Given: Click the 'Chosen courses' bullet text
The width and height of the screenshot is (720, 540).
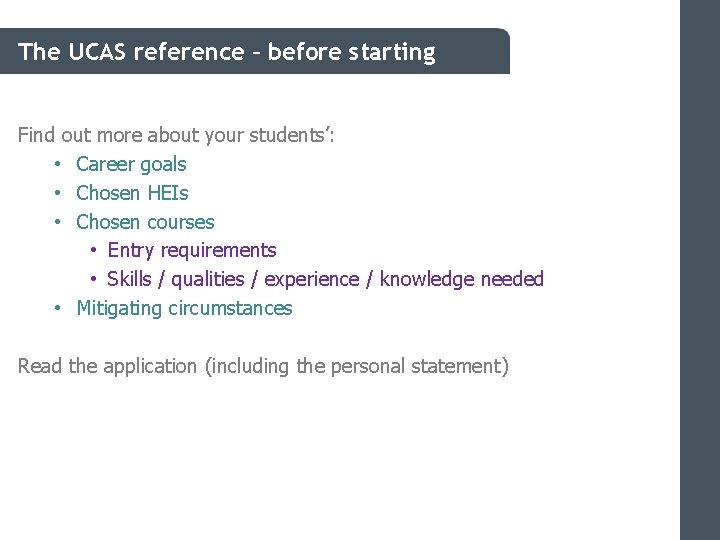Looking at the screenshot, I should coord(145,222).
